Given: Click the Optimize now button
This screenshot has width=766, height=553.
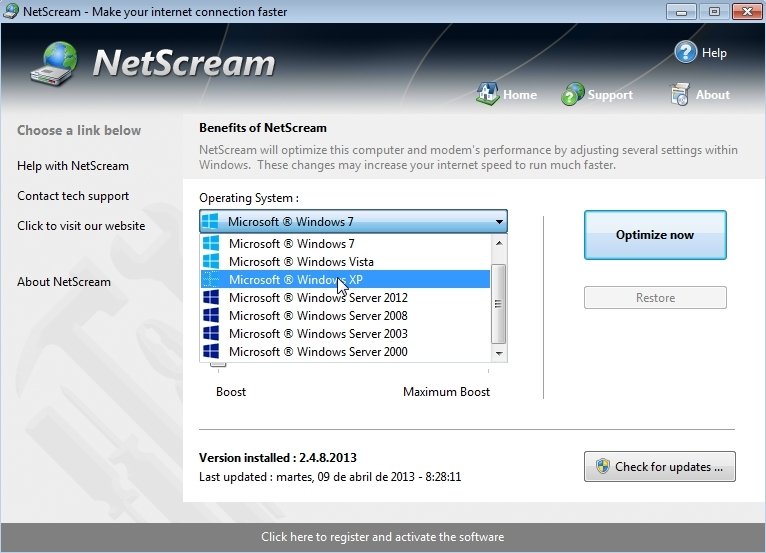Looking at the screenshot, I should (655, 235).
